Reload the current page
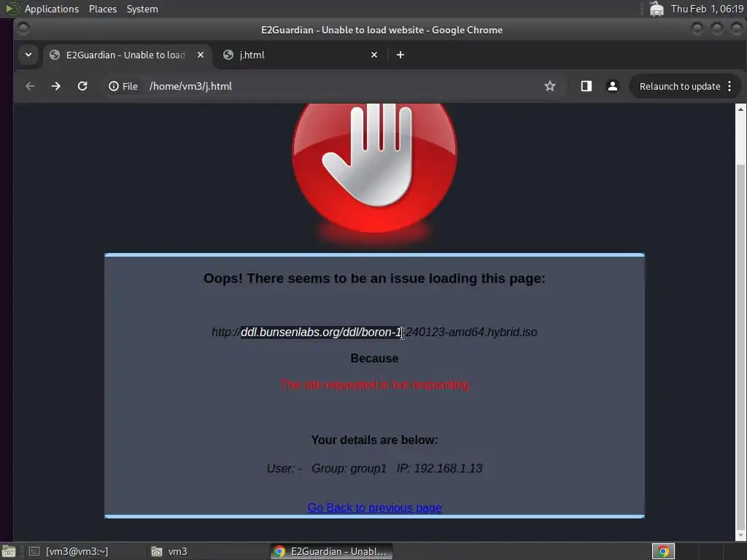 pos(82,86)
